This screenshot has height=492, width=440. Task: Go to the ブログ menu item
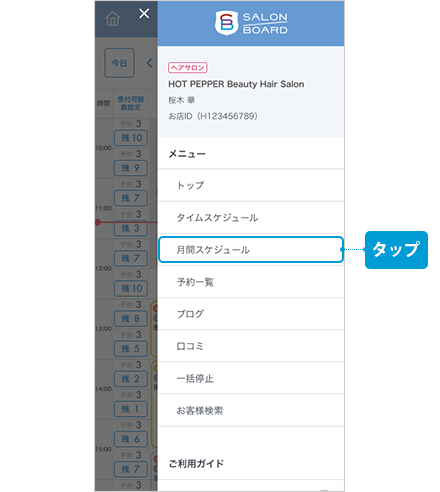pos(251,314)
